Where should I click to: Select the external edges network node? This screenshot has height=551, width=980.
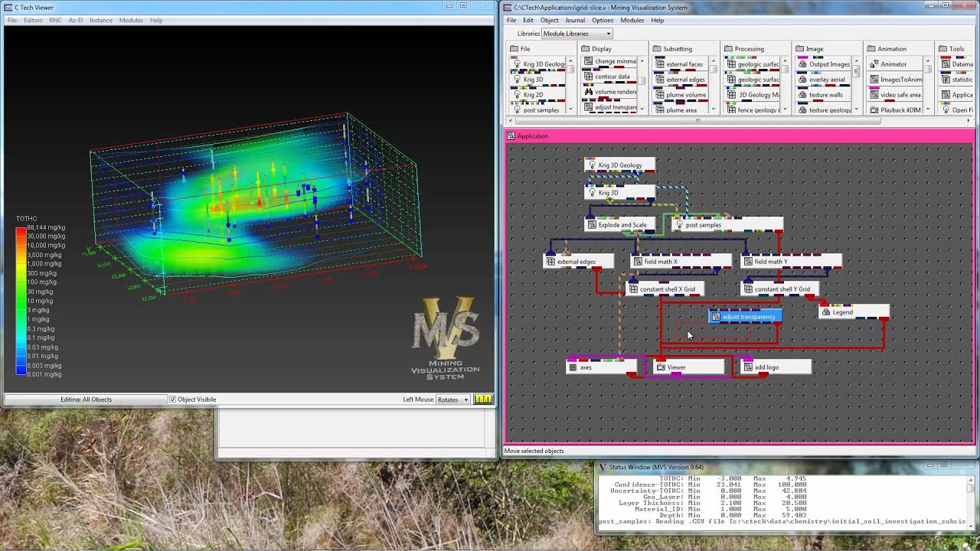coord(579,262)
